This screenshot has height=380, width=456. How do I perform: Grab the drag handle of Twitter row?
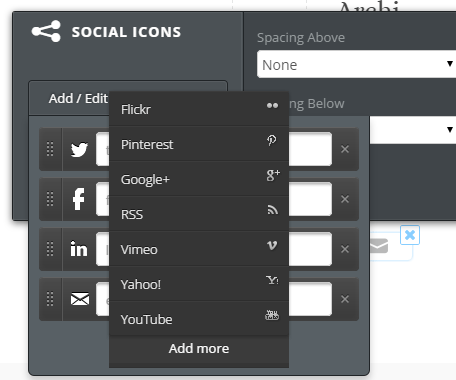click(x=50, y=149)
